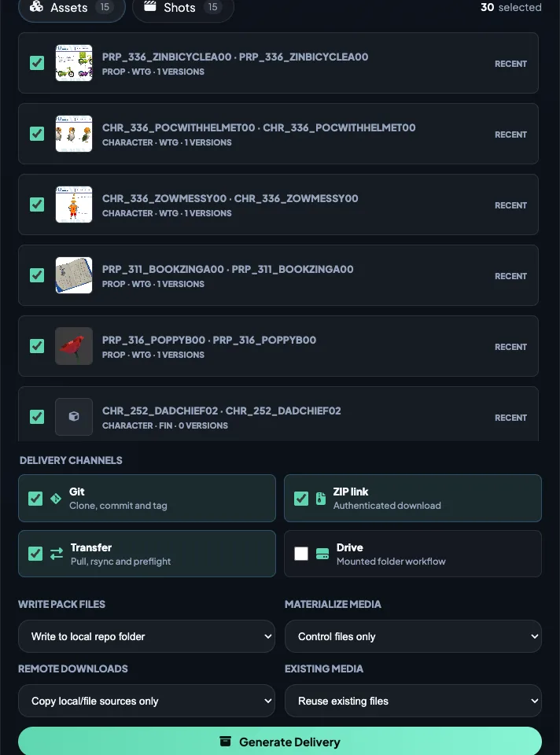The width and height of the screenshot is (560, 755).
Task: Click the PRP_336_ZINBICYCLEA00 asset name text
Action: click(235, 57)
